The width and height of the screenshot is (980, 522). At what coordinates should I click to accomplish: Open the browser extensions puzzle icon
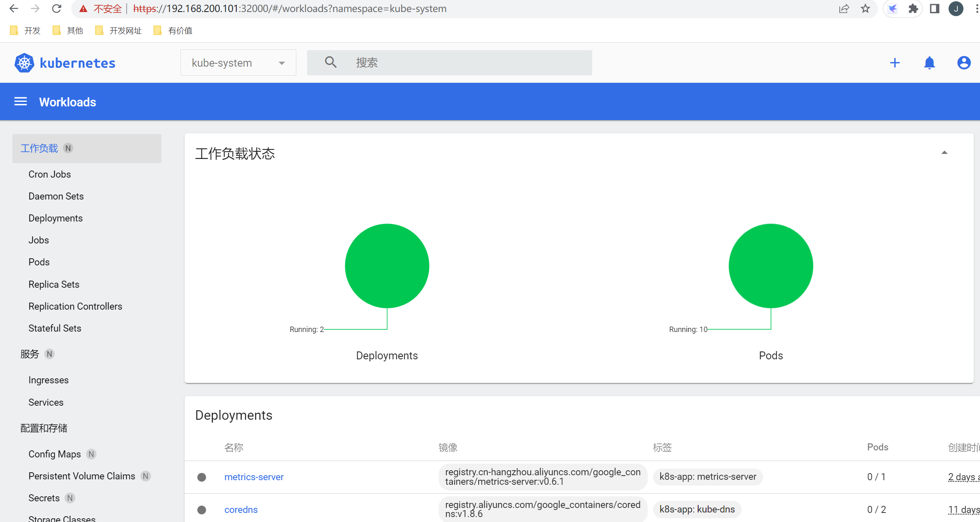point(913,9)
